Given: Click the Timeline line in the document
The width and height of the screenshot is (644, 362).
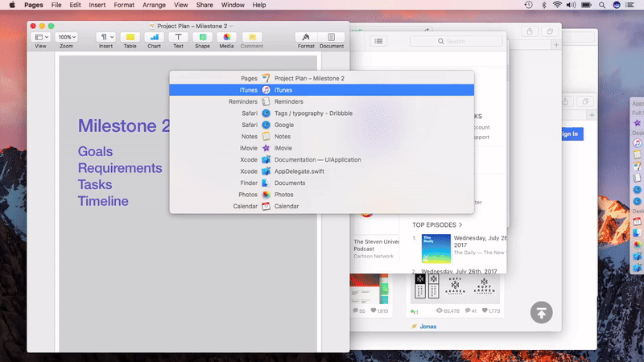Looking at the screenshot, I should (103, 201).
